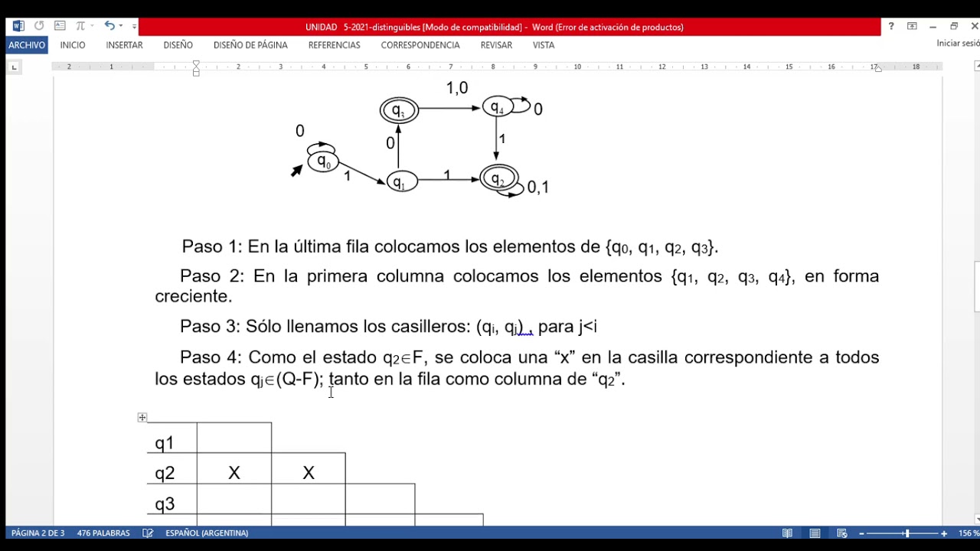This screenshot has height=551, width=980.
Task: Click the zoom out minus button
Action: click(x=861, y=533)
